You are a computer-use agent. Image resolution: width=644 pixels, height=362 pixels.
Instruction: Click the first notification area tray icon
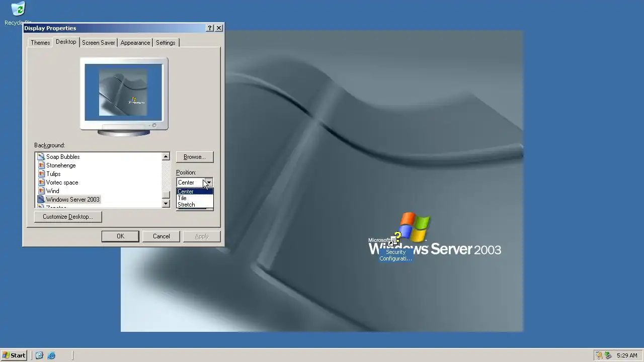[x=599, y=355]
